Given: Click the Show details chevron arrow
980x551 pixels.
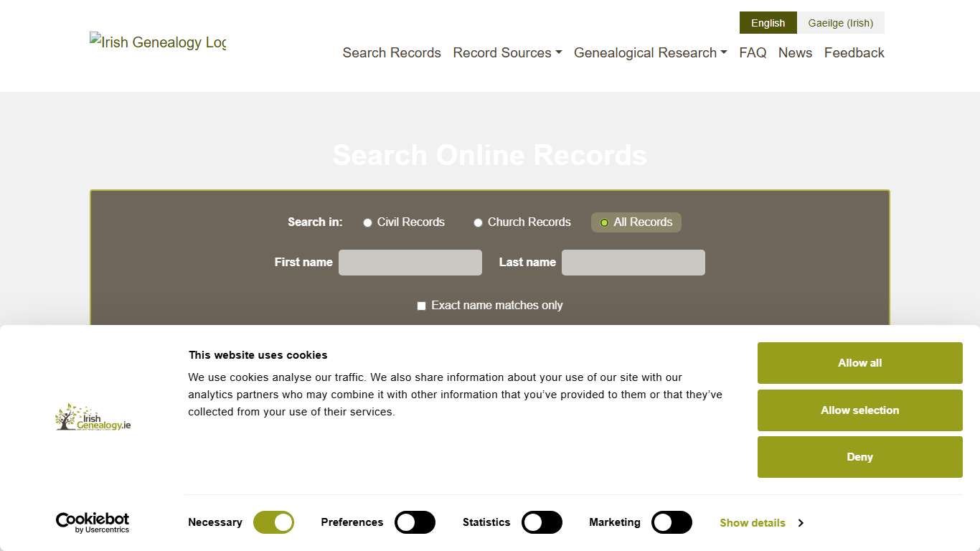Looking at the screenshot, I should pos(801,522).
